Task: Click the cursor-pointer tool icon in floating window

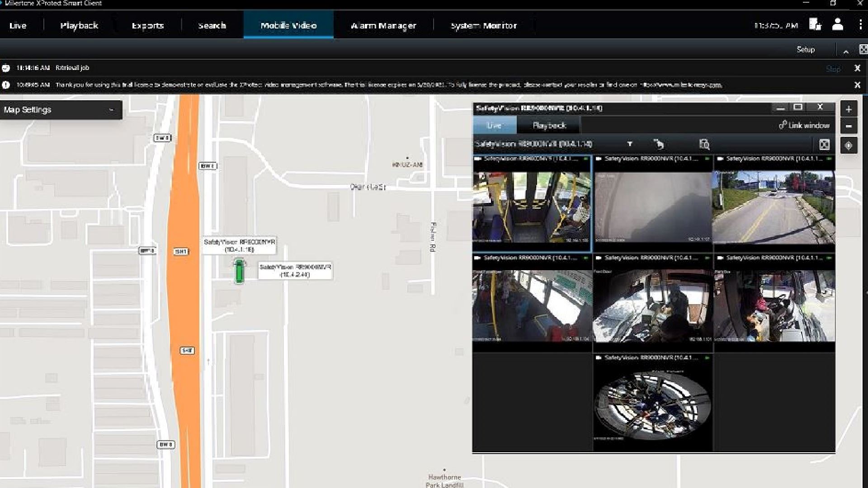Action: pyautogui.click(x=659, y=144)
